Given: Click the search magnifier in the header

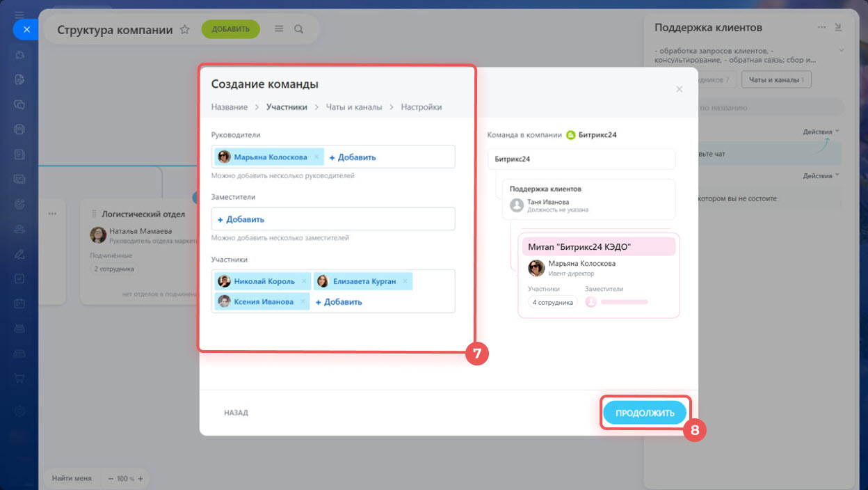Looking at the screenshot, I should click(298, 29).
